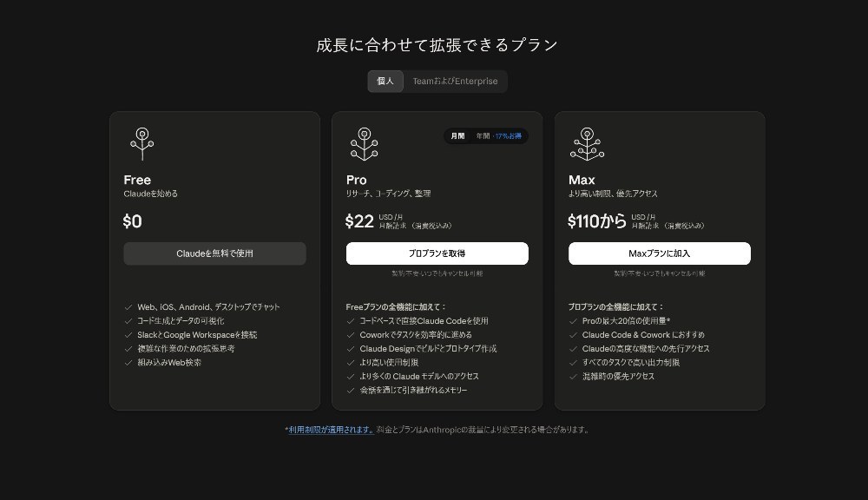Screen dimensions: 868x500
Task: Click checkmark beside すべてのタスクで高い出力制限
Action: [x=573, y=363]
